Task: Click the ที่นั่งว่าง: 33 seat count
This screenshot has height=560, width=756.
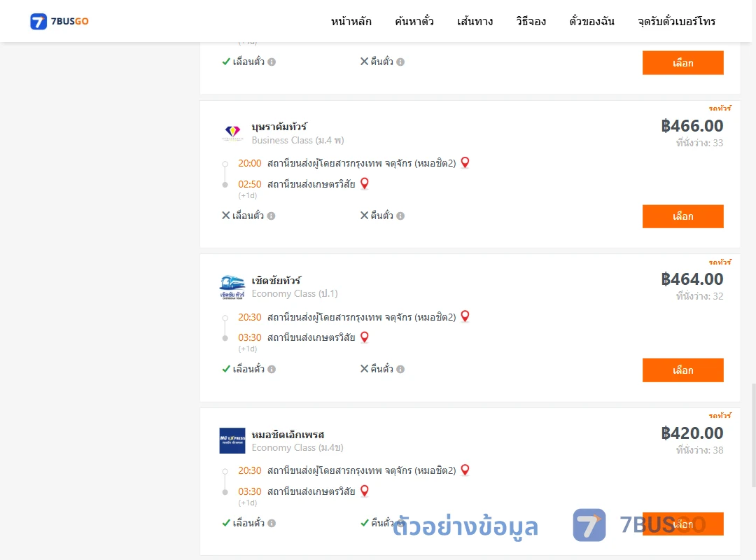Action: 699,143
